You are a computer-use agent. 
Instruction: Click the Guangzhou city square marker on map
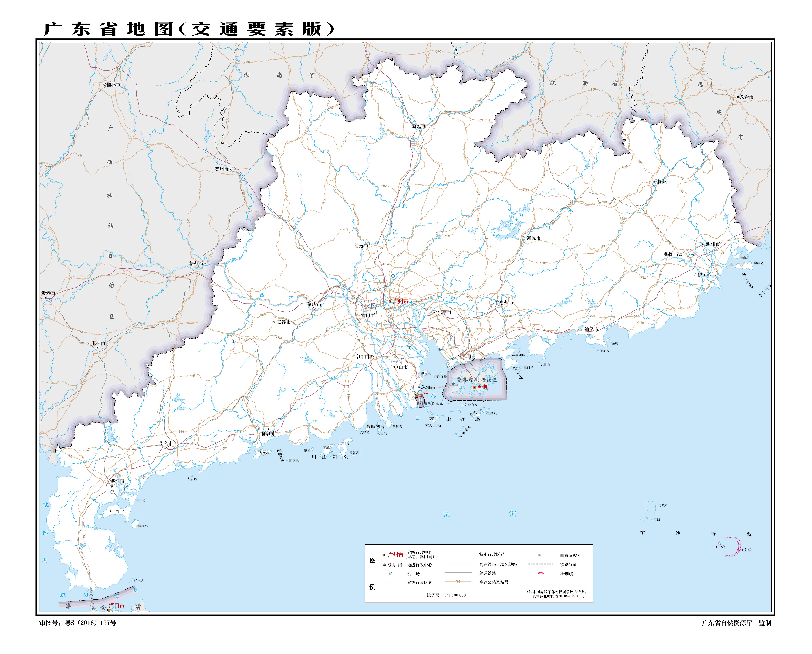pos(390,301)
